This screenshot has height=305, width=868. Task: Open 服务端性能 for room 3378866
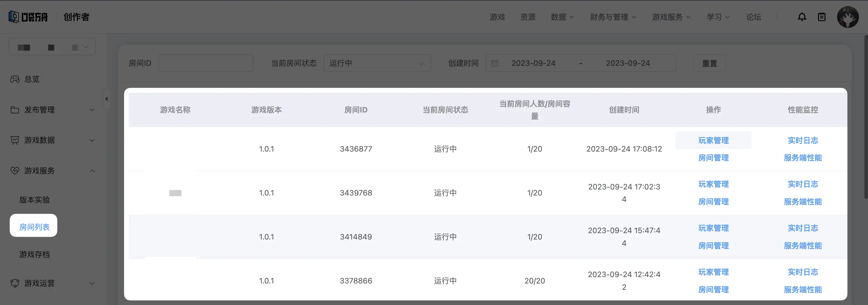[803, 290]
